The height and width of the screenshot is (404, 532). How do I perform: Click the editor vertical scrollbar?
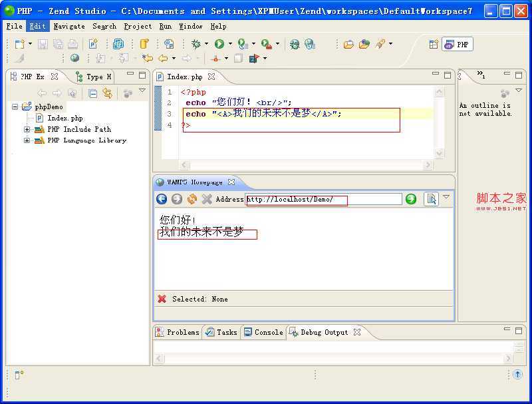click(439, 122)
